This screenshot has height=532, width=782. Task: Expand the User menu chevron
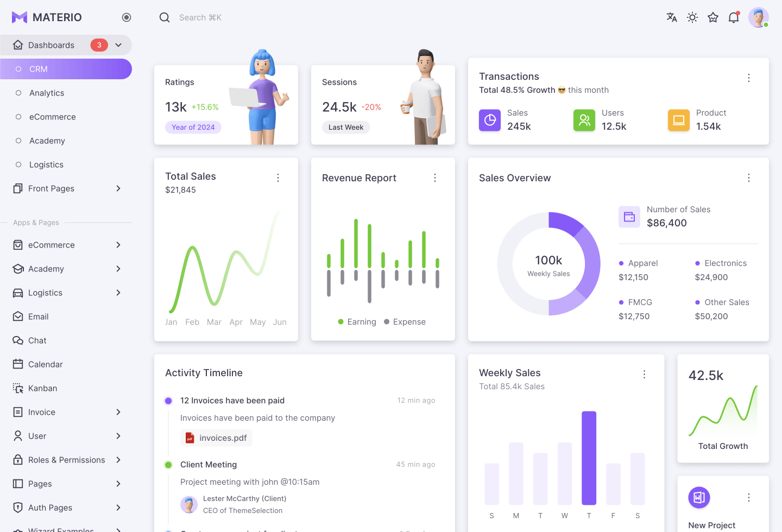point(118,436)
